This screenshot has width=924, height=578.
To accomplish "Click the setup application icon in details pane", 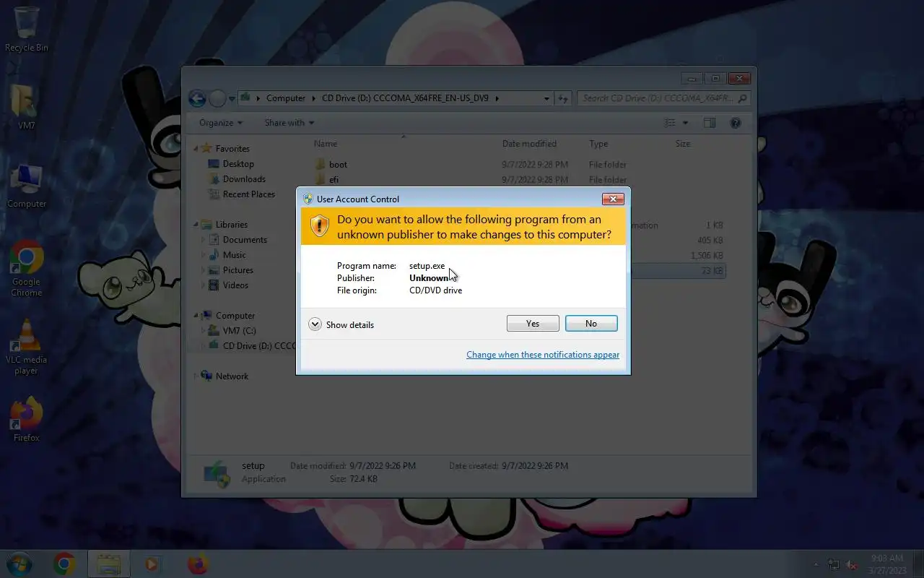I will tap(217, 473).
